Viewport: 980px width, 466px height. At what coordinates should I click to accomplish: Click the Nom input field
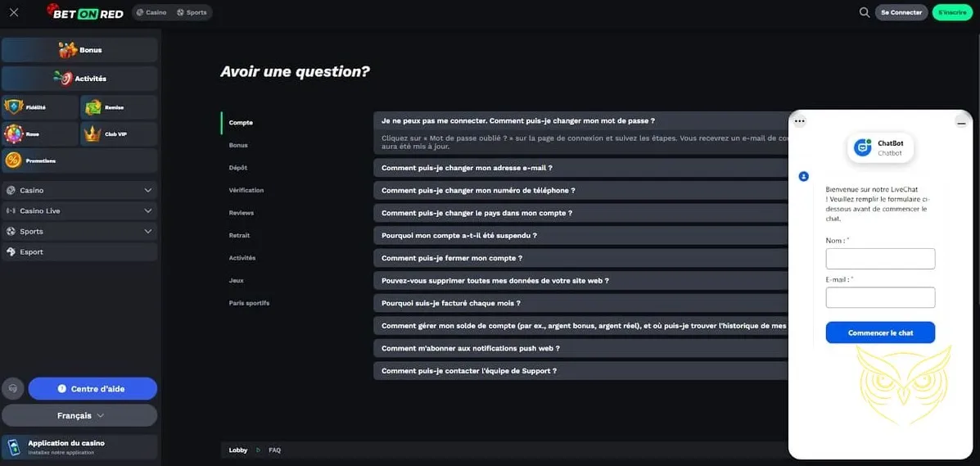click(880, 259)
